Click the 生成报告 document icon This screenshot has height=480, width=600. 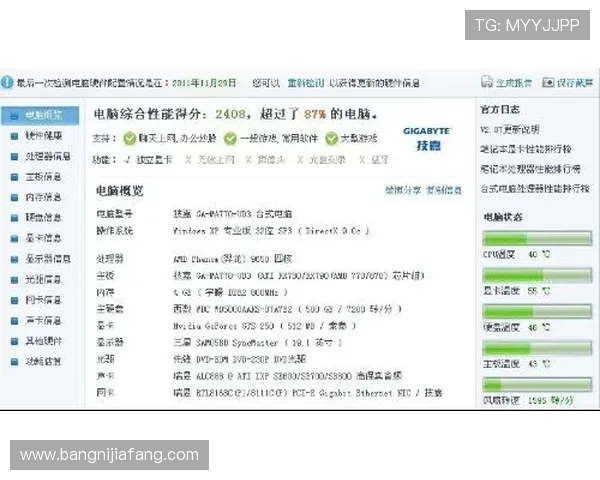click(487, 82)
